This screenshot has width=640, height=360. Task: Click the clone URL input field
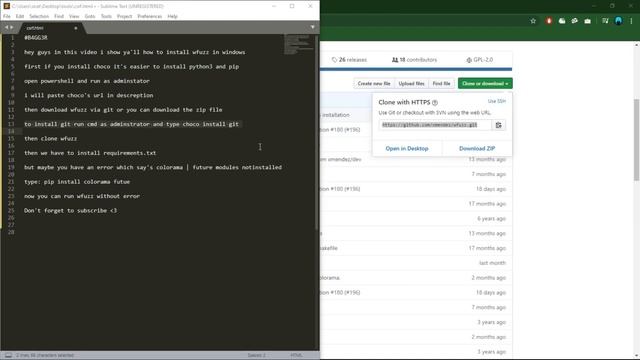click(435, 125)
